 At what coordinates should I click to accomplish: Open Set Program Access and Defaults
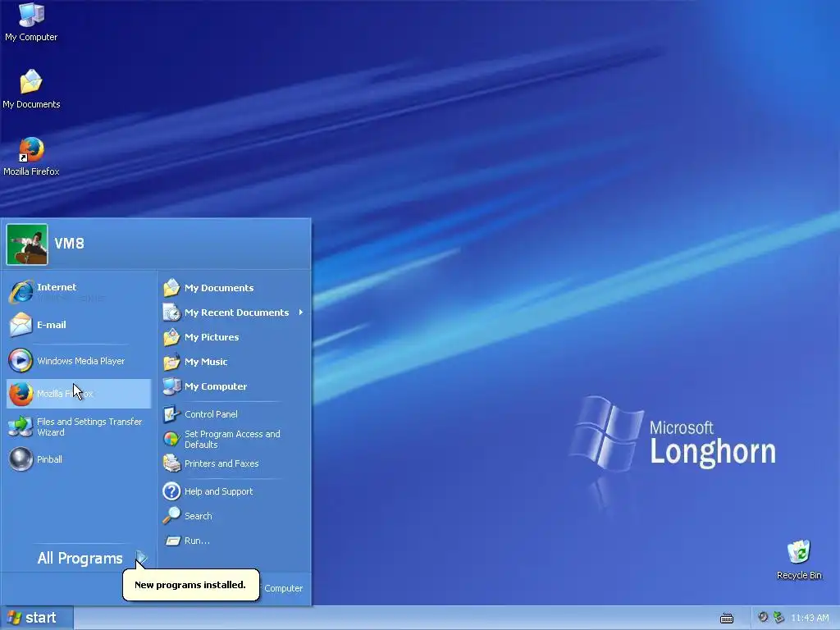click(x=234, y=439)
